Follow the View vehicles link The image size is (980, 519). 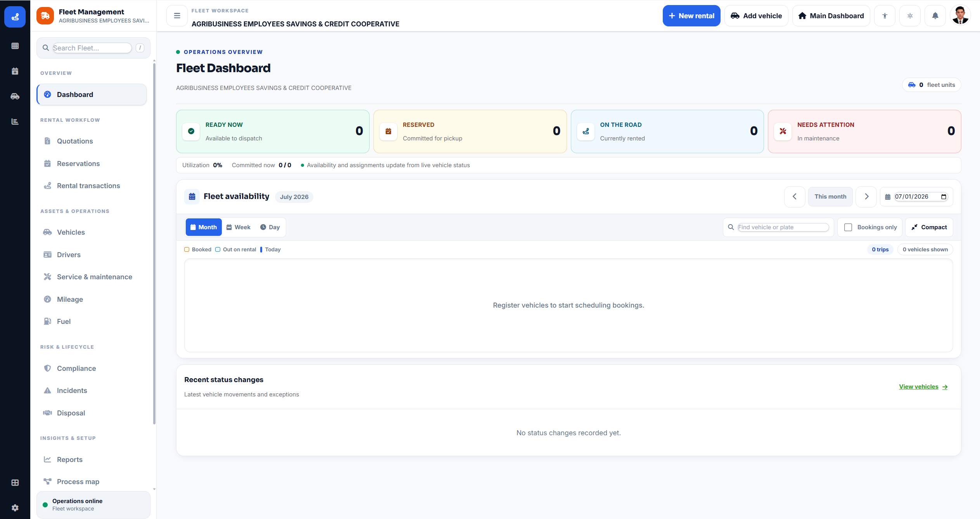[923, 387]
